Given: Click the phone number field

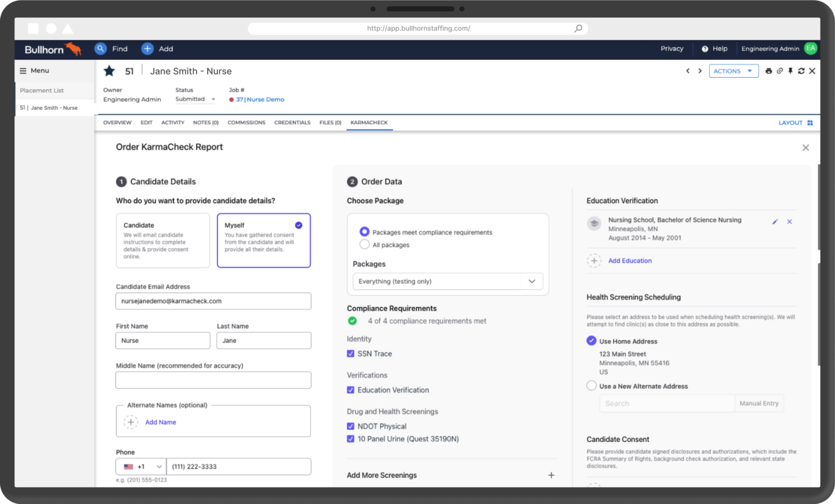Looking at the screenshot, I should pyautogui.click(x=239, y=467).
